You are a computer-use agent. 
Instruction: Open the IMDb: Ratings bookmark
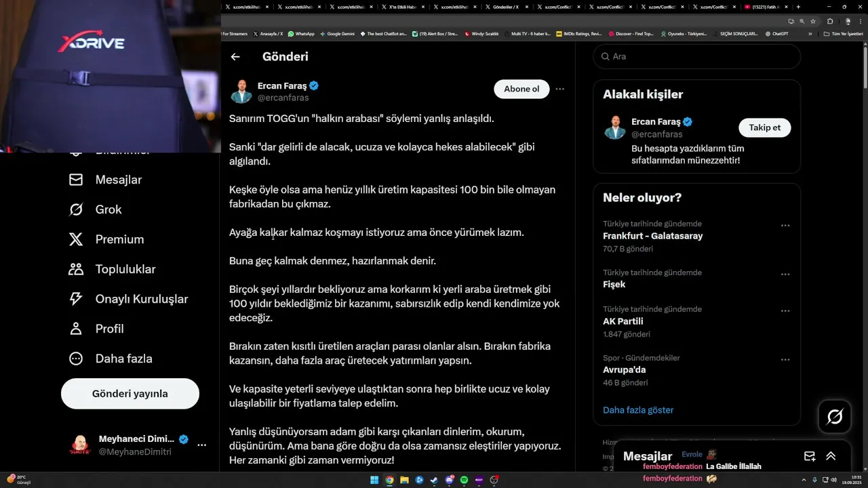pyautogui.click(x=578, y=33)
